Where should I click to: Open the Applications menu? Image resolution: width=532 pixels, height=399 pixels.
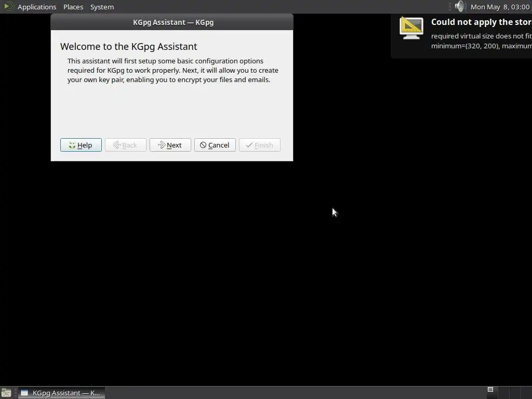[37, 7]
